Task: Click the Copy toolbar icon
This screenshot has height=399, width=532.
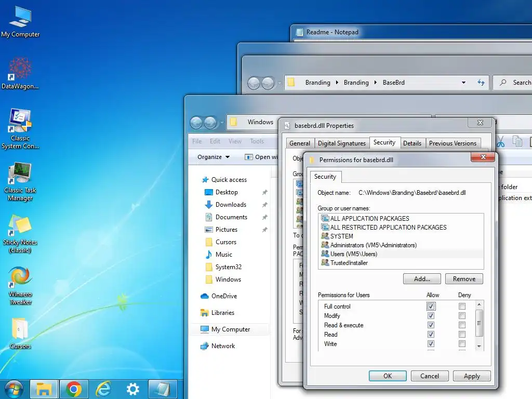Action: tap(517, 141)
